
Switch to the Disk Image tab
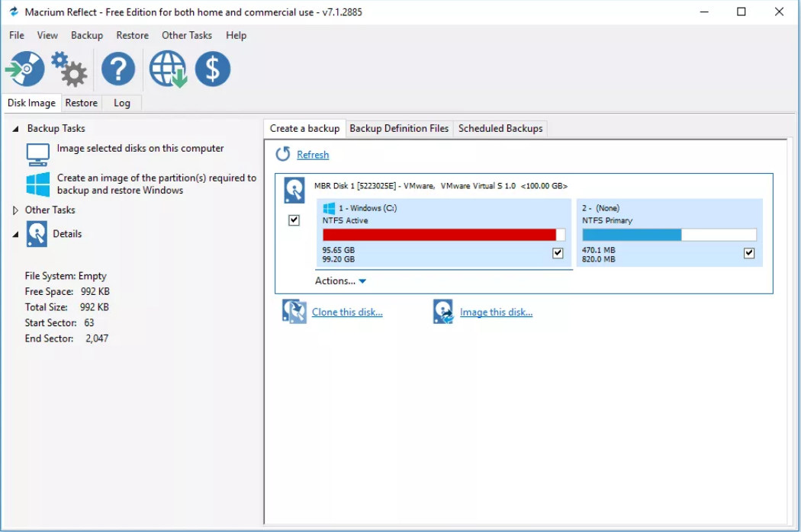tap(31, 103)
